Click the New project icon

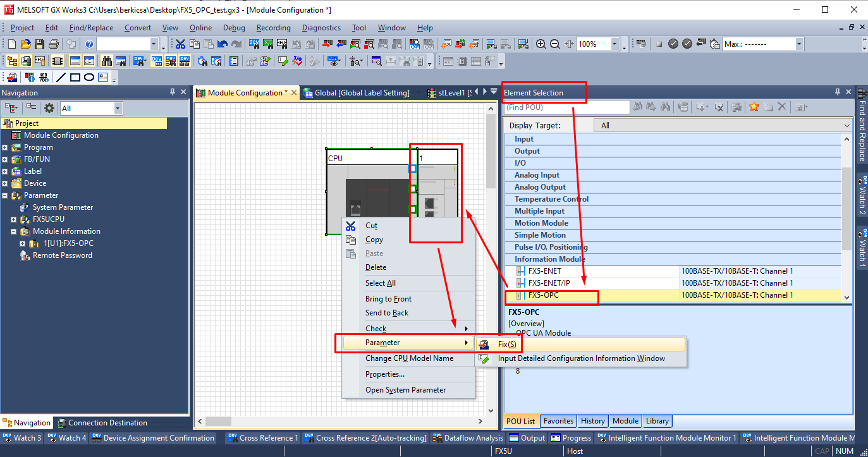(12, 44)
